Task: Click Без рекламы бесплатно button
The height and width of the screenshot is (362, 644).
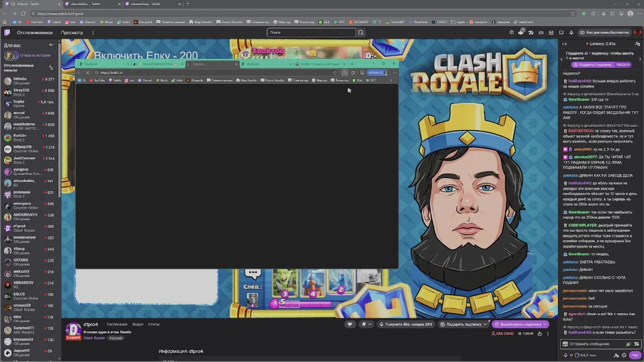Action: point(604,33)
